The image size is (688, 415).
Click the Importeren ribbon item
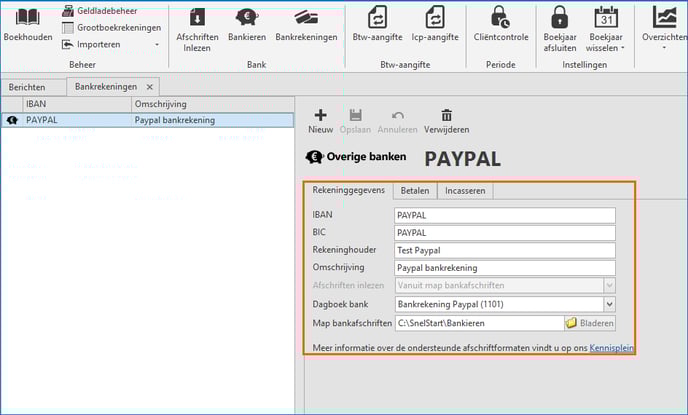point(91,44)
